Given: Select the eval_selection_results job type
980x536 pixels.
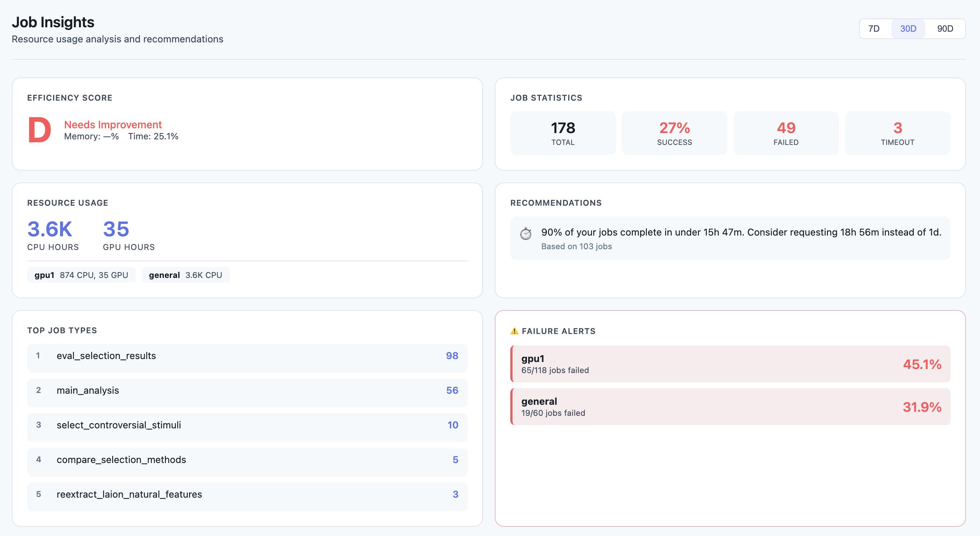Looking at the screenshot, I should [x=247, y=356].
